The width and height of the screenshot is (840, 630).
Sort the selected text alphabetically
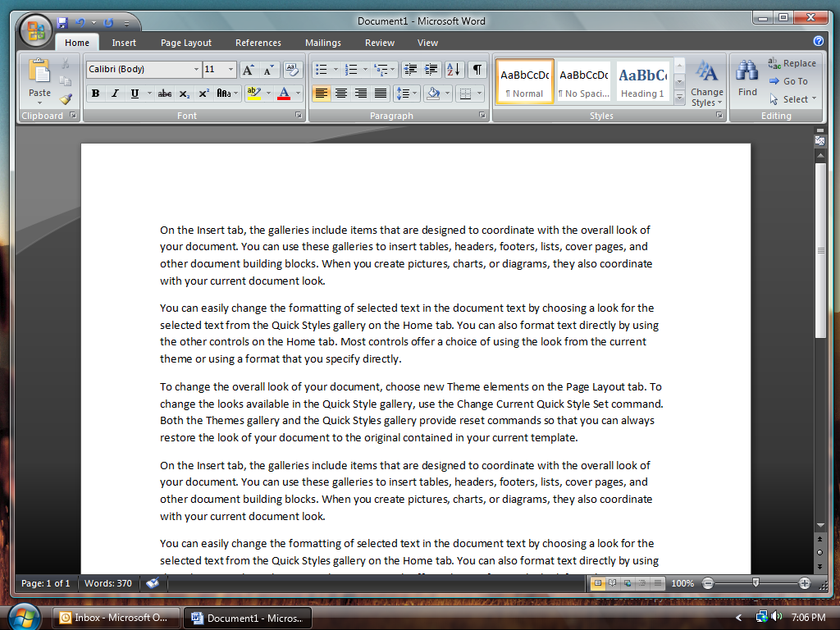pyautogui.click(x=453, y=69)
